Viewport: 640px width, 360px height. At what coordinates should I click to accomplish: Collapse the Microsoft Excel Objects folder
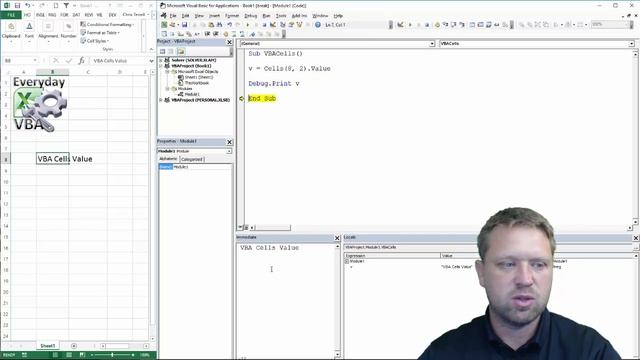click(167, 71)
